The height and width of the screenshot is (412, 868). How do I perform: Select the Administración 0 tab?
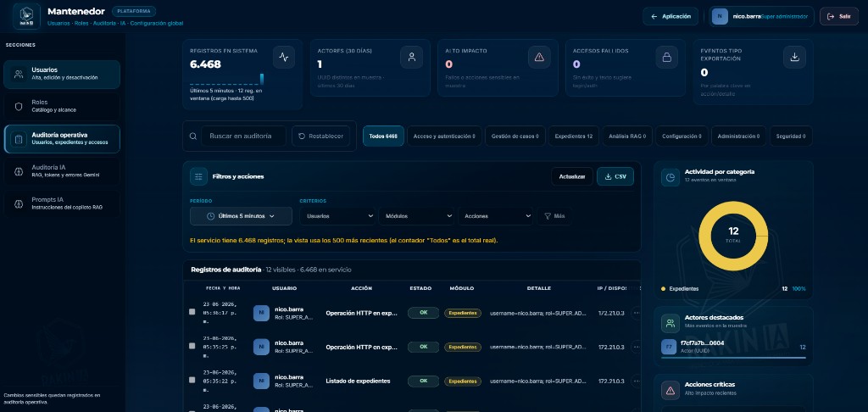point(738,136)
